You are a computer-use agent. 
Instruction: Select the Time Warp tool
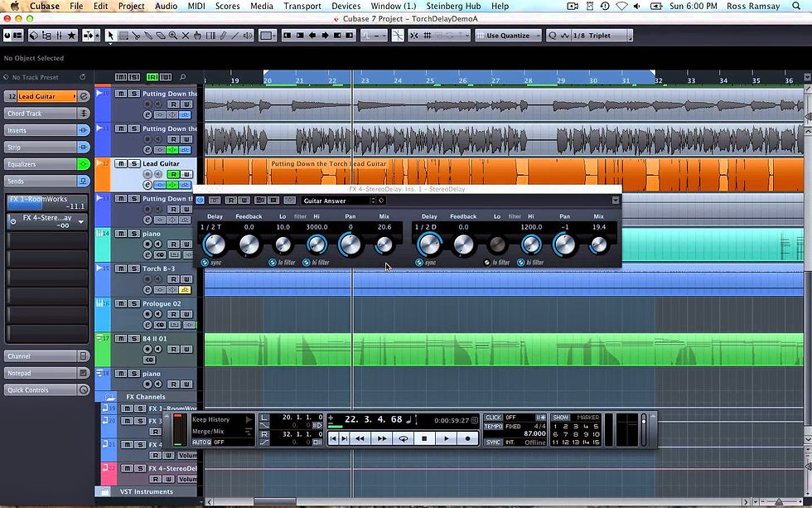210,35
